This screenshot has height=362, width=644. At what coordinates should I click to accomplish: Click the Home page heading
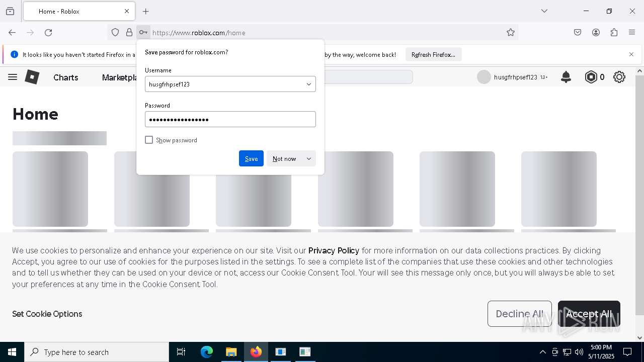click(35, 114)
